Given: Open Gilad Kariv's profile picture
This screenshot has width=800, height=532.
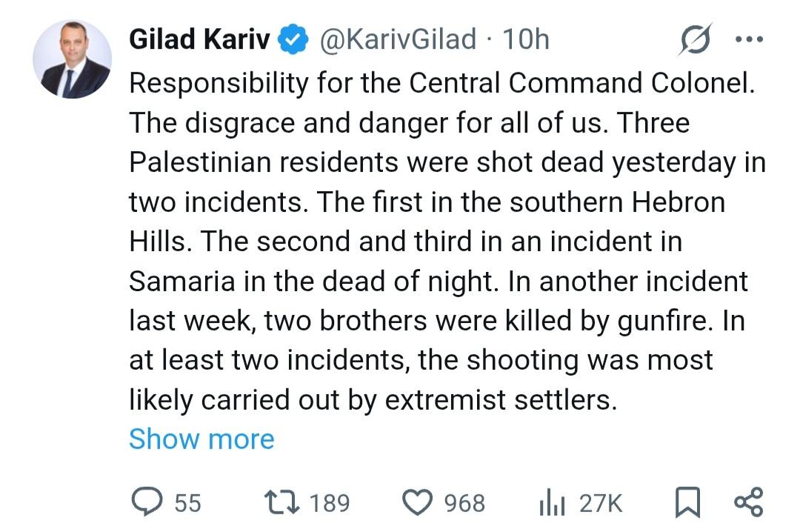Looking at the screenshot, I should [x=72, y=59].
